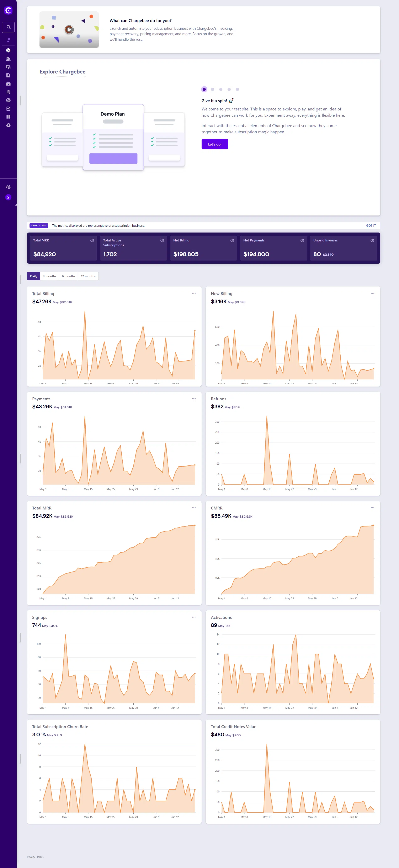Image resolution: width=399 pixels, height=868 pixels.
Task: Open the Customers people icon in sidebar
Action: [8, 59]
